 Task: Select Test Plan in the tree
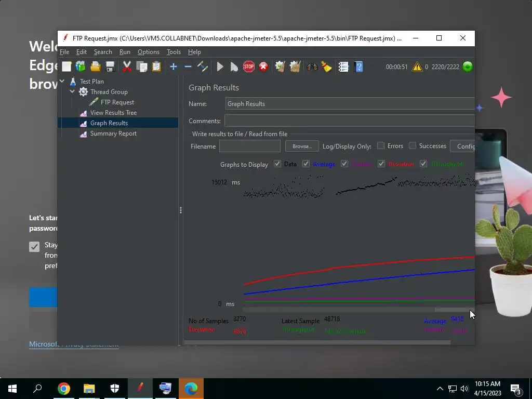[x=91, y=82]
